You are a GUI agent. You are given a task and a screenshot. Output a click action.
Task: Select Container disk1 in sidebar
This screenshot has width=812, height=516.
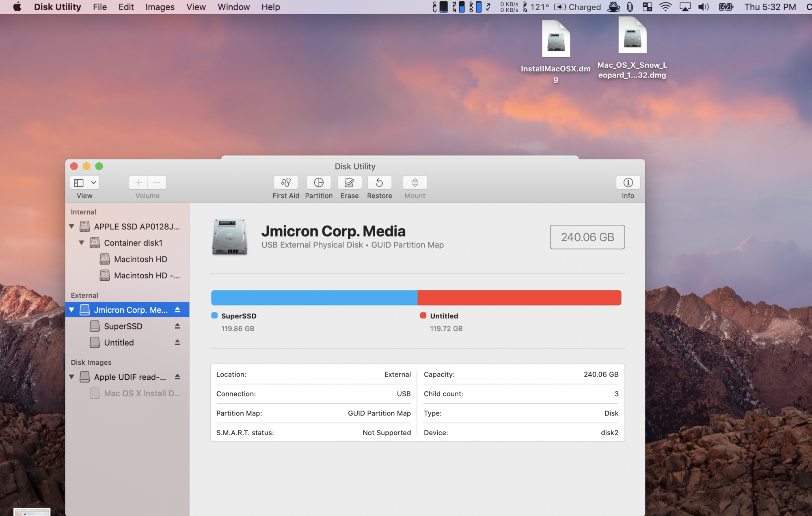[x=127, y=243]
